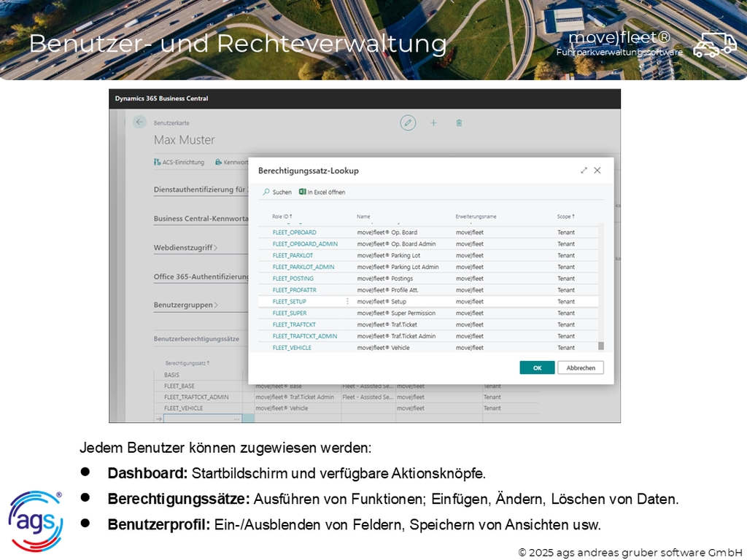
Task: Open the list in Excel
Action: [322, 192]
